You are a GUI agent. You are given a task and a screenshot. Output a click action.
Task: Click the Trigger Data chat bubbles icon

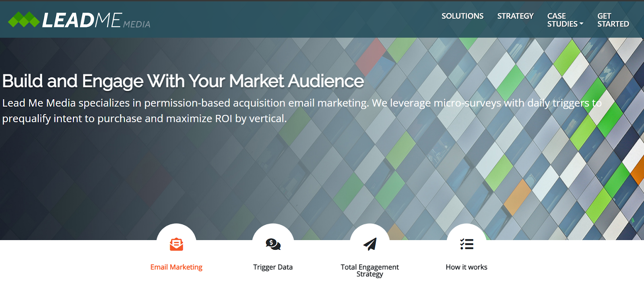tap(273, 244)
